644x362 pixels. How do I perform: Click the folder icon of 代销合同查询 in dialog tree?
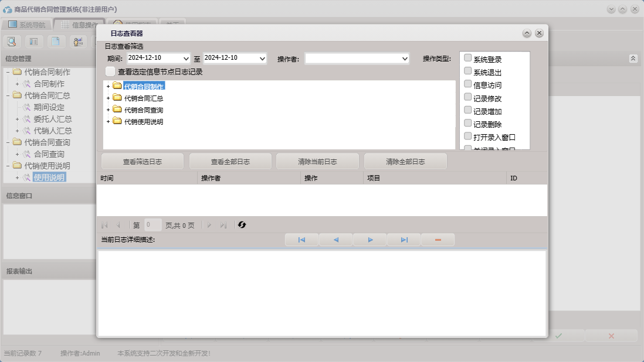(117, 110)
